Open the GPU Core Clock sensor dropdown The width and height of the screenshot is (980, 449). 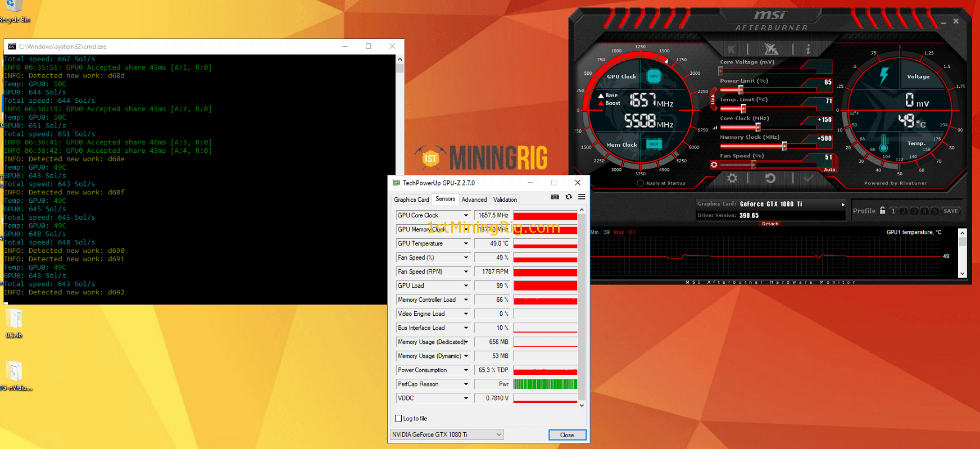tap(466, 215)
